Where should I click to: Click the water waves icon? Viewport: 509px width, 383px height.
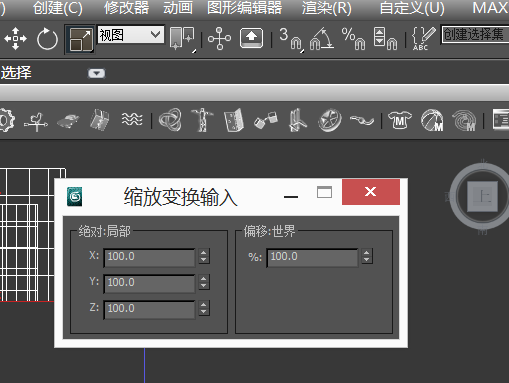(x=132, y=119)
